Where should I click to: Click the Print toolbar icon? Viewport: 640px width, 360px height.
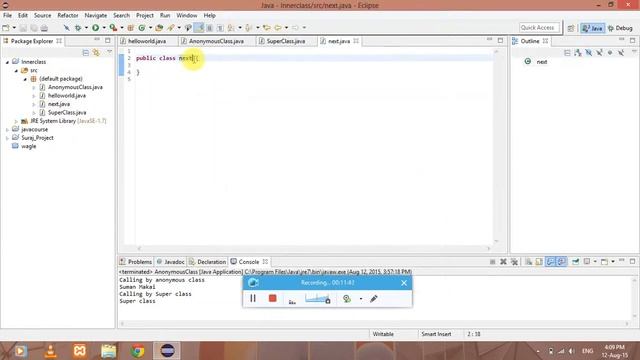coord(44,28)
